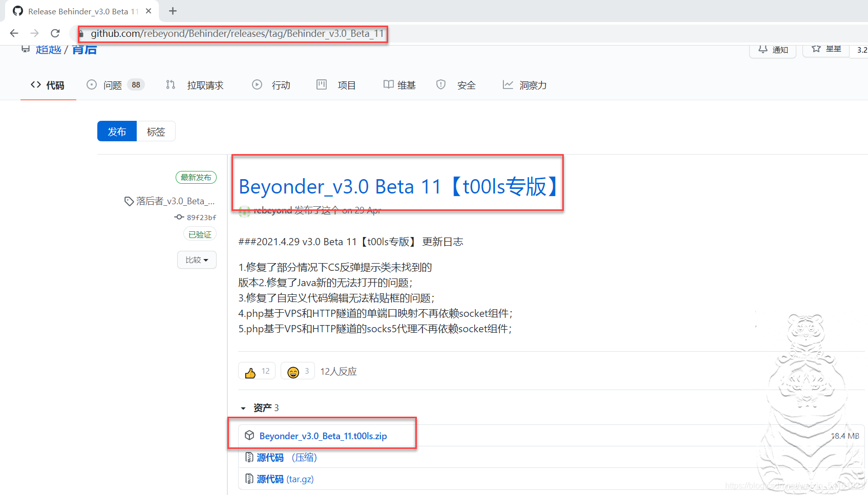Open the 维基 (Wiki) tab

click(x=399, y=85)
